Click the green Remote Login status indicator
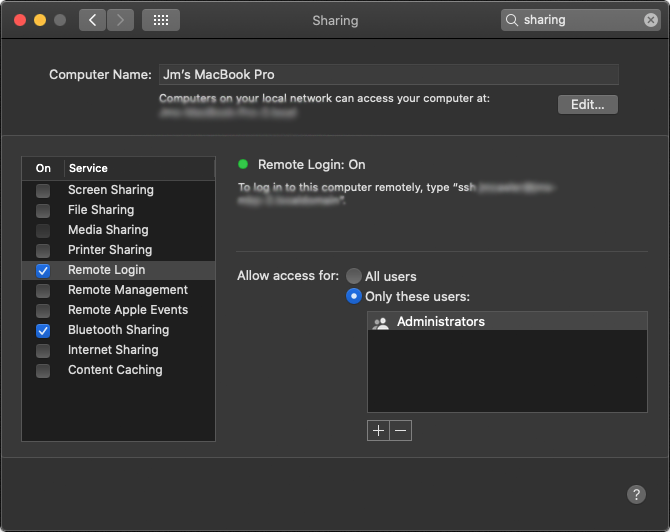 [x=243, y=164]
